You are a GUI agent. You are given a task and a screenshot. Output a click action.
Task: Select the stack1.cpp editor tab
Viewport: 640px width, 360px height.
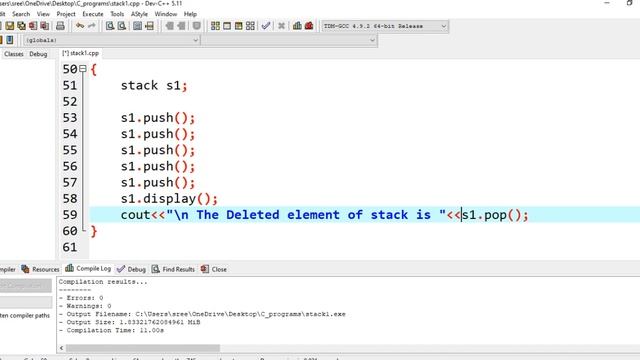(x=80, y=53)
